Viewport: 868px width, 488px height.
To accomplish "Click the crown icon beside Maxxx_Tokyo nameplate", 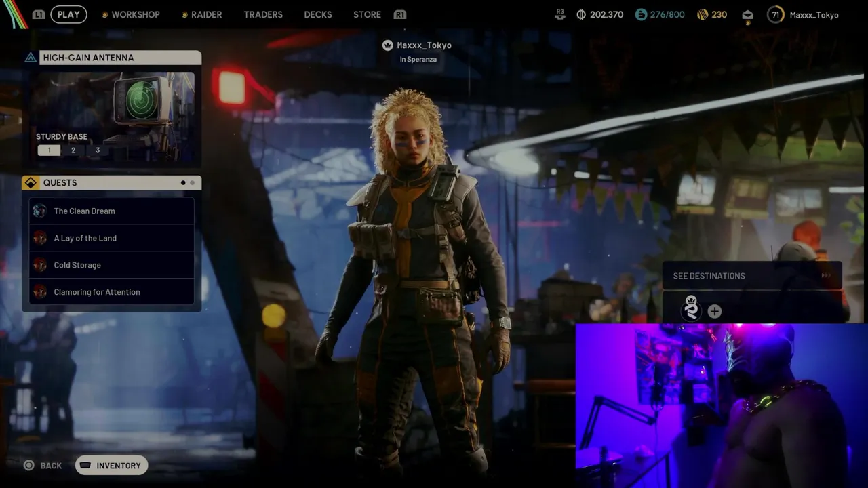I will pos(388,45).
